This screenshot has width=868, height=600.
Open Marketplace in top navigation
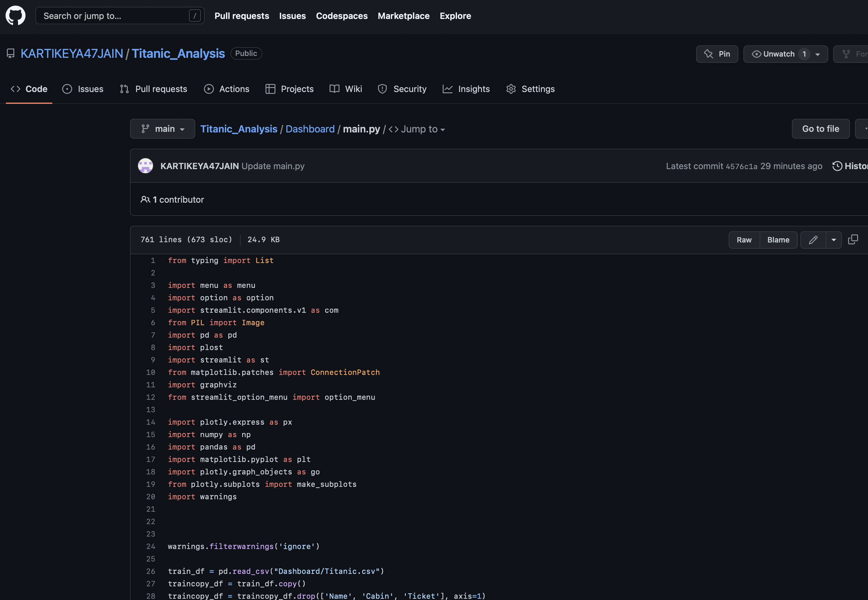tap(403, 16)
